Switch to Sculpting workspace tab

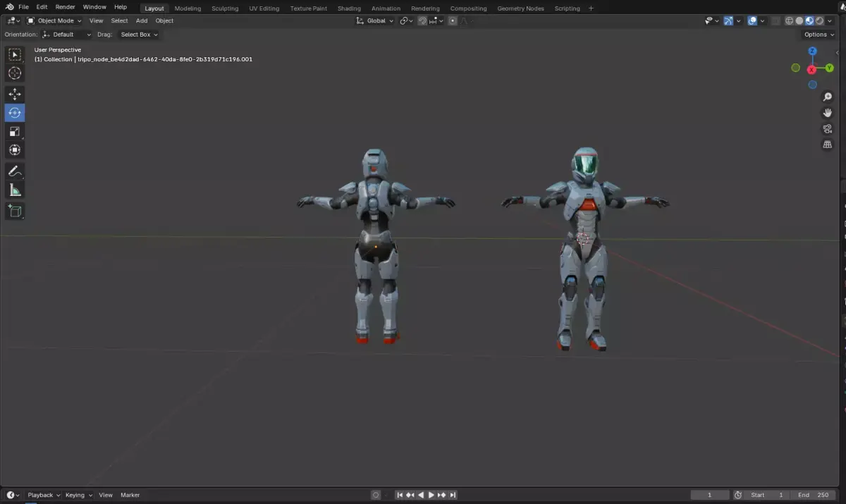click(225, 8)
